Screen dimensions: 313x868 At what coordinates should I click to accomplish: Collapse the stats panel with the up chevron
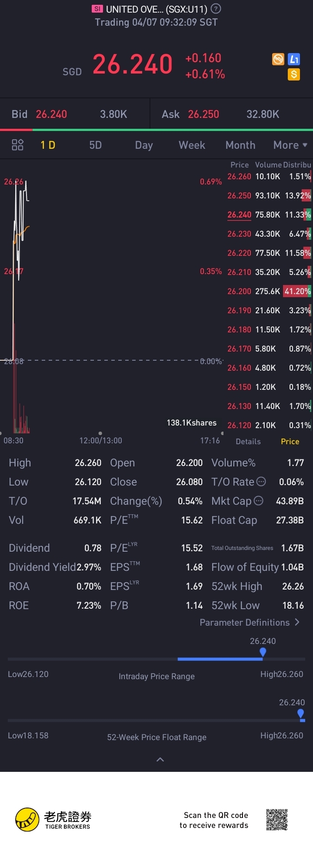pyautogui.click(x=160, y=760)
